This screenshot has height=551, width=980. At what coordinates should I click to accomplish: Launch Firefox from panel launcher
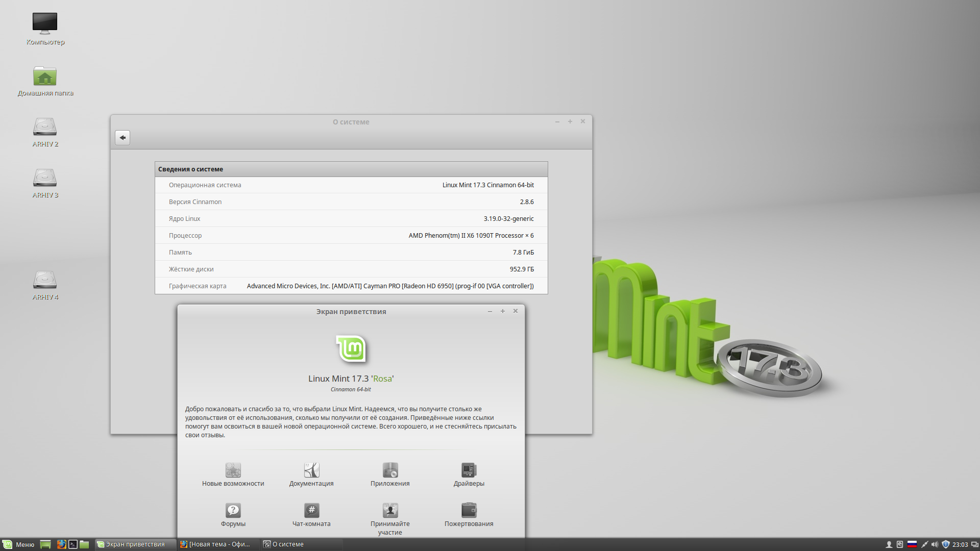(x=61, y=544)
